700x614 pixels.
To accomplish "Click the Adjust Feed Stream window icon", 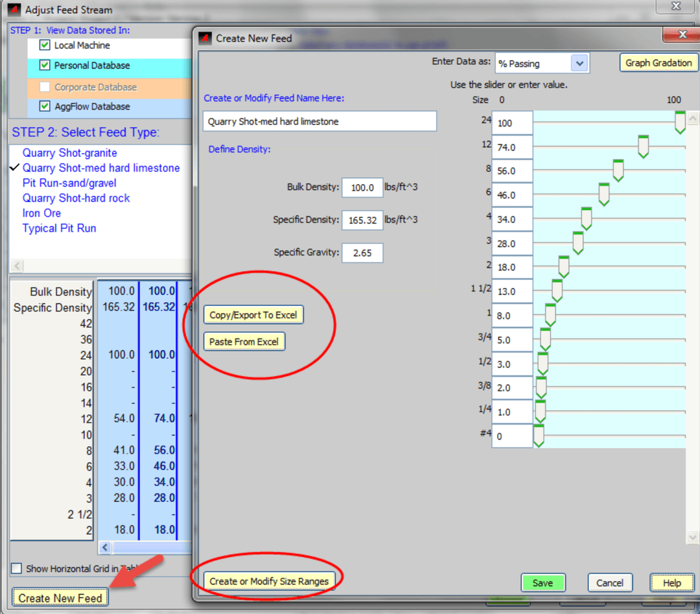I will pos(14,10).
